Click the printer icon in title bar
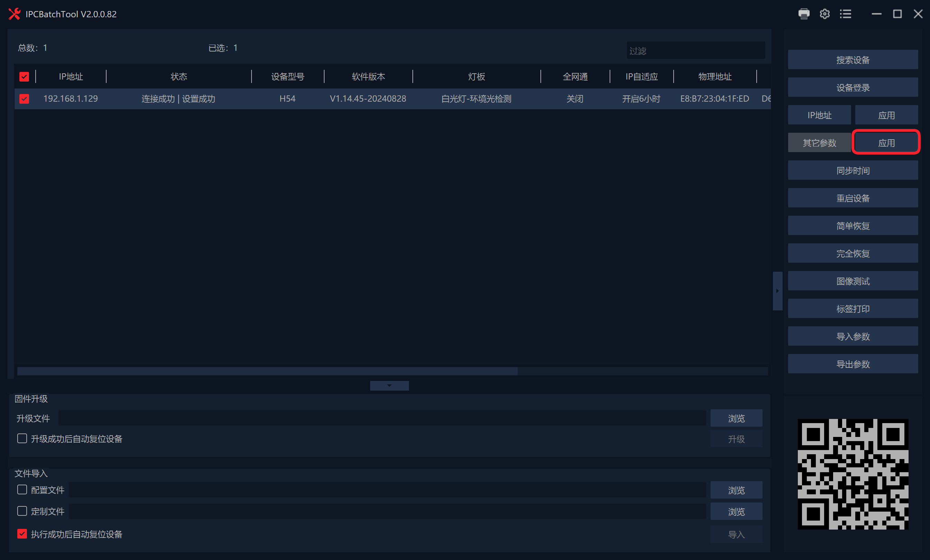 pos(804,14)
